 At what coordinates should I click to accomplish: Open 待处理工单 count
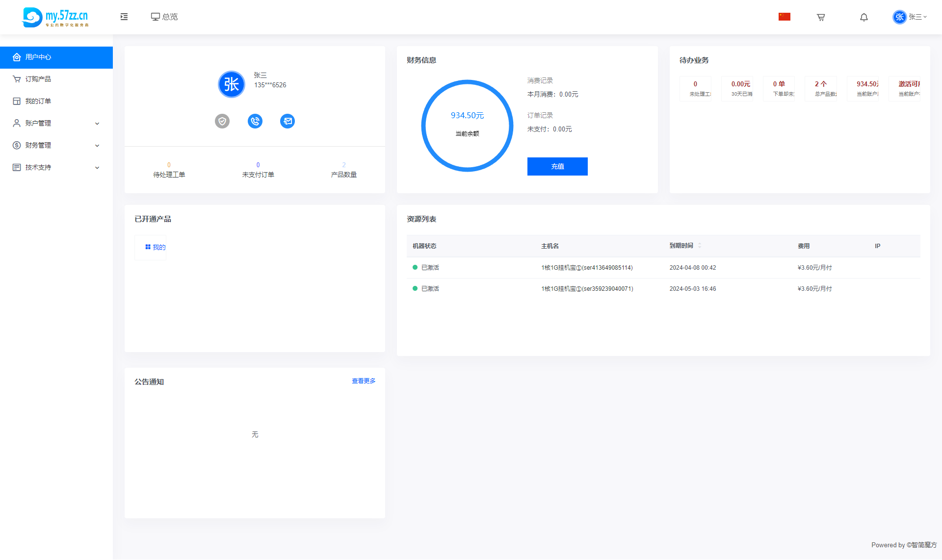tap(169, 170)
